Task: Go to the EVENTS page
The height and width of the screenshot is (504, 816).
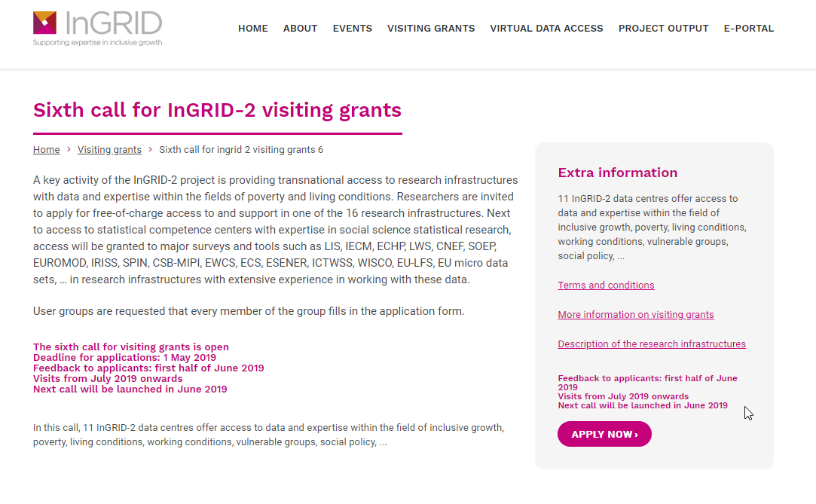Action: point(353,29)
